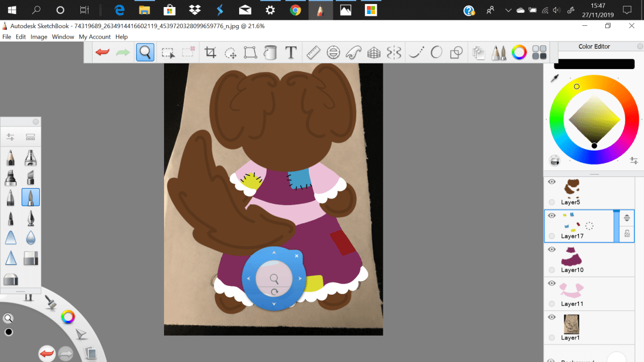
Task: Select the Crop tool in toolbar
Action: [210, 53]
